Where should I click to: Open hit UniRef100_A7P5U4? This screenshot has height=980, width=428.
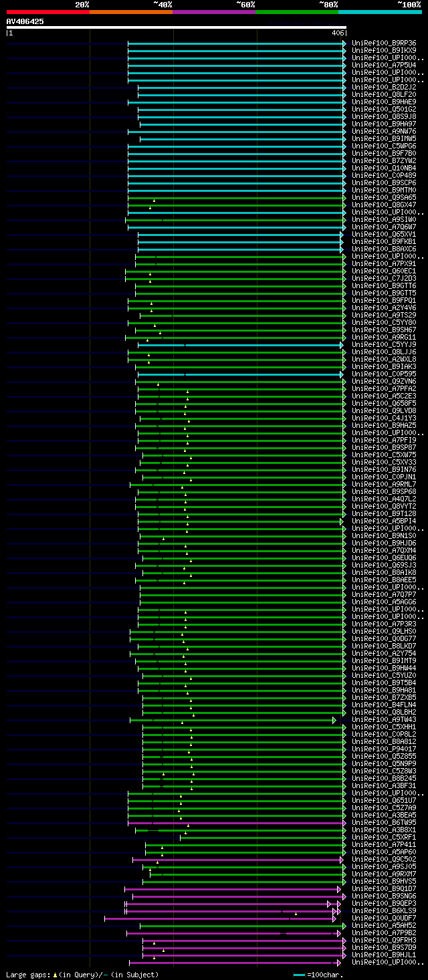384,65
